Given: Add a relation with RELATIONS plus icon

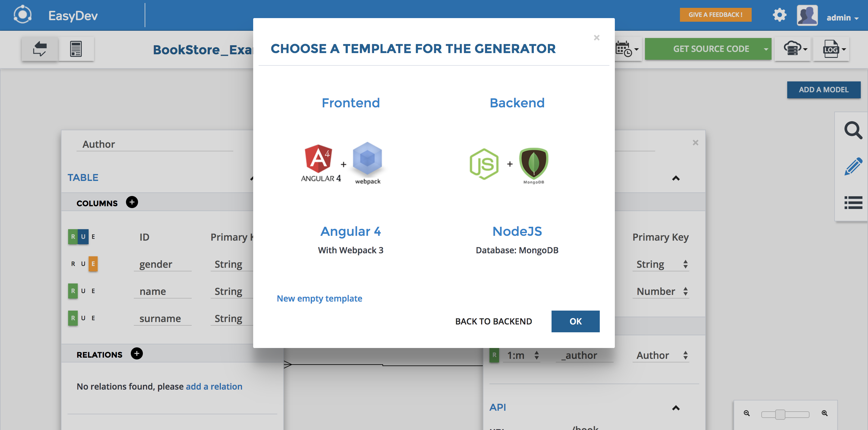Looking at the screenshot, I should [137, 354].
